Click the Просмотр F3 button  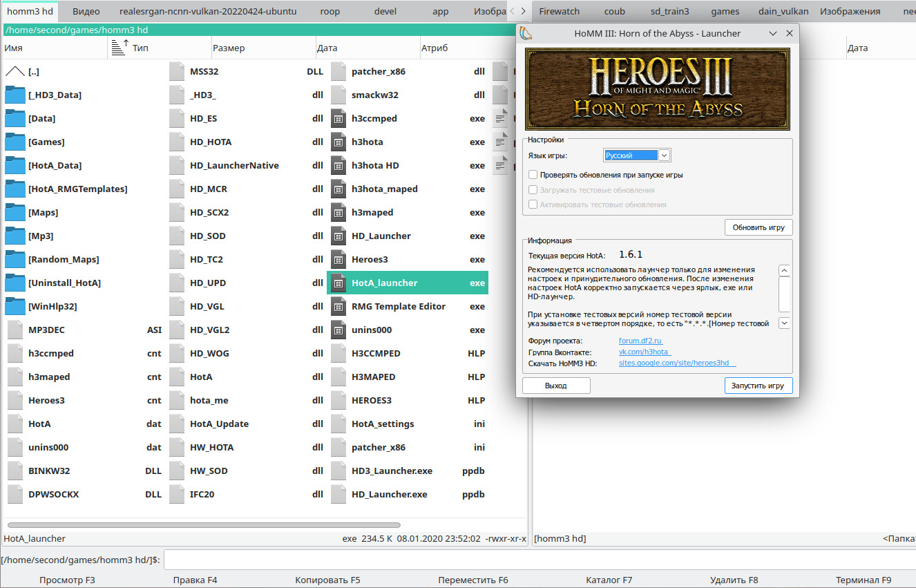67,580
